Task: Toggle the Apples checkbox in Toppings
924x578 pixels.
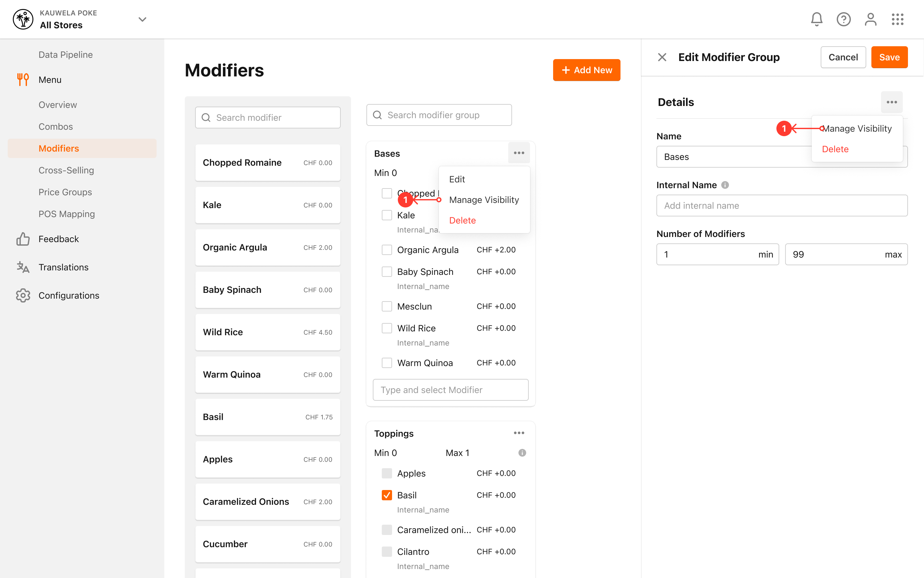Action: 387,473
